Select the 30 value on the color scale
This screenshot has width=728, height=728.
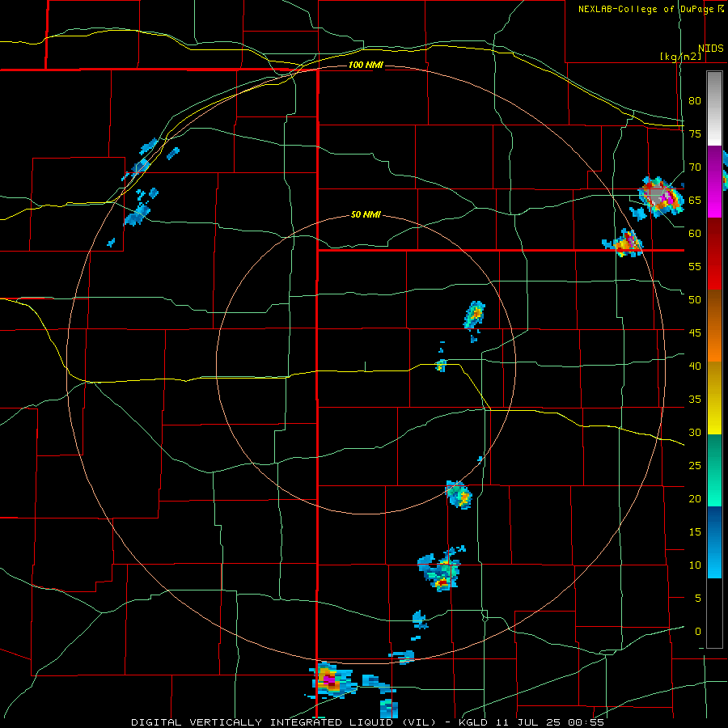pos(695,432)
